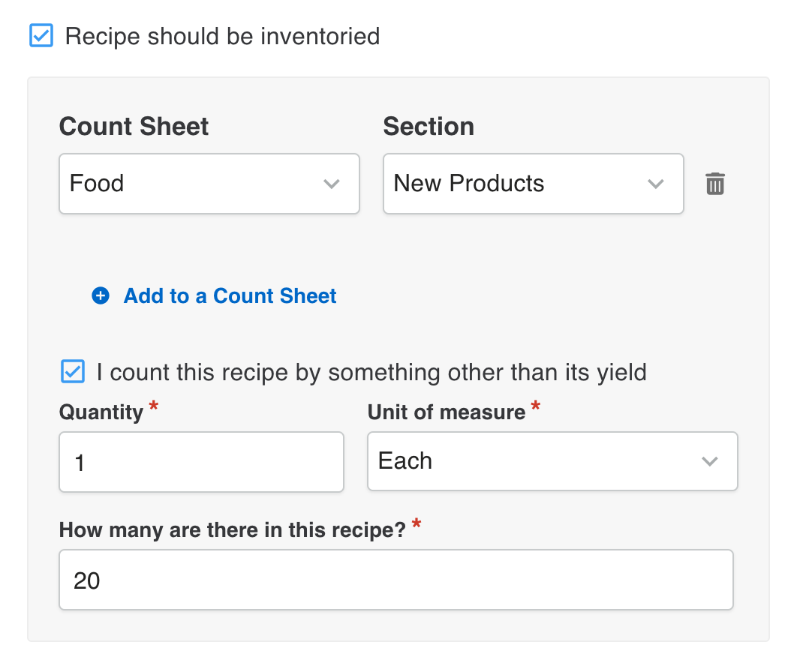Open the Unit of measure dropdown showing Each
Image resolution: width=791 pixels, height=672 pixels.
(x=552, y=461)
